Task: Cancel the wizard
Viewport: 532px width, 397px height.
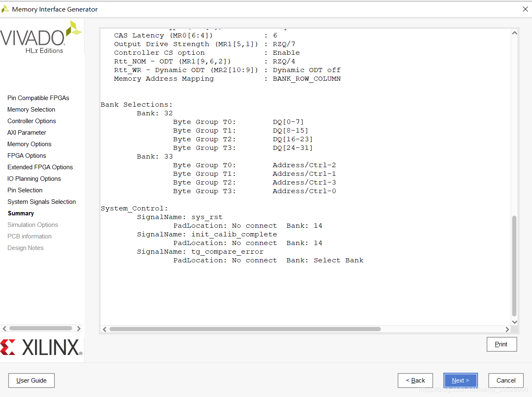Action: 506,381
